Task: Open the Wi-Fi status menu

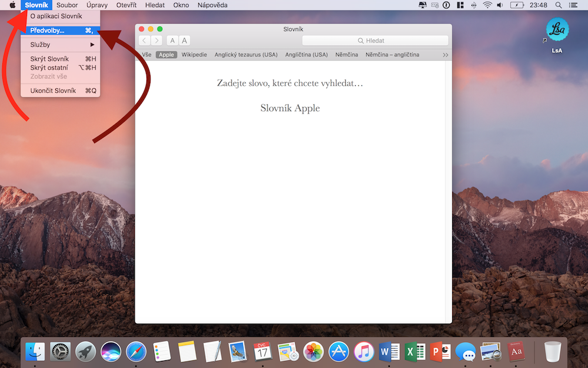Action: pyautogui.click(x=487, y=5)
